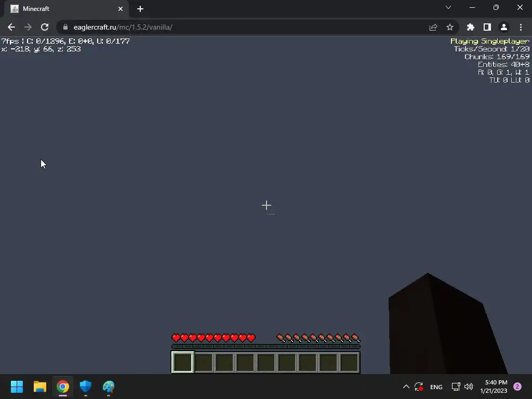532x399 pixels.
Task: Click the Chrome taskbar icon
Action: [x=63, y=387]
